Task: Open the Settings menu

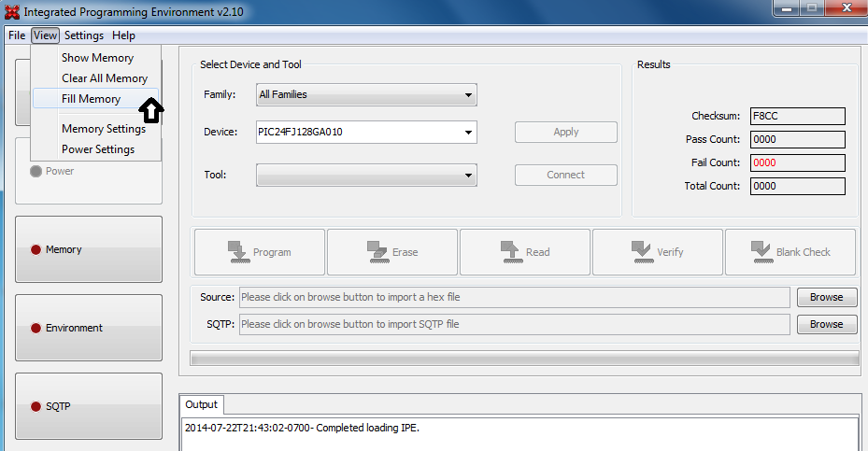Action: 84,35
